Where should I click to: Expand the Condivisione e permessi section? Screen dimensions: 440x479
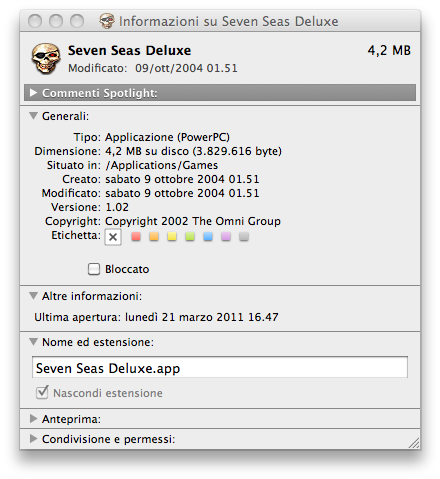click(33, 439)
